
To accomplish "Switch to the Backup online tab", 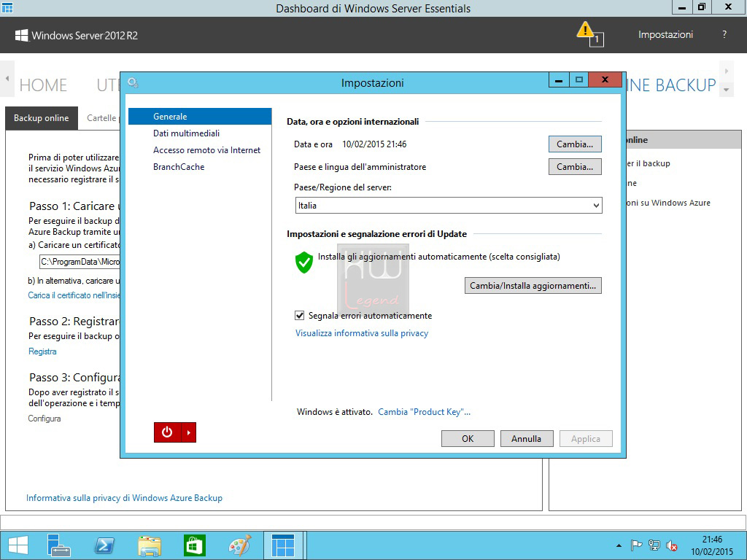I will pos(42,118).
